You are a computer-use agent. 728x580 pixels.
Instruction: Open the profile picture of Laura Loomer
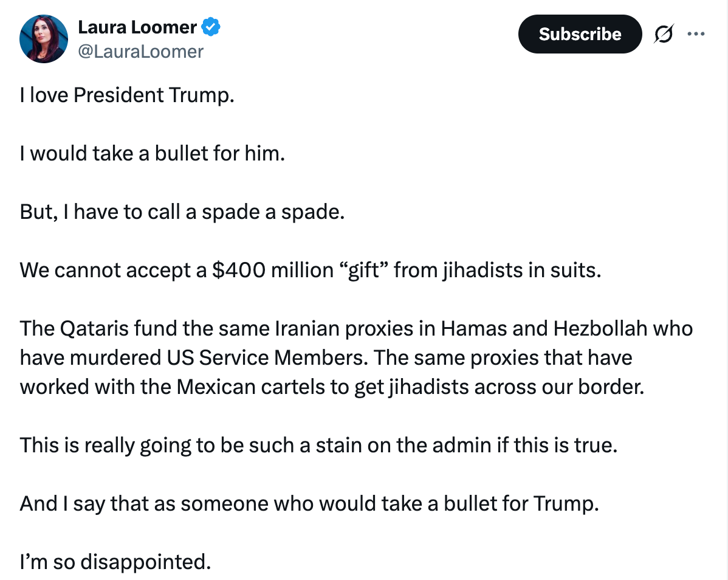[44, 38]
